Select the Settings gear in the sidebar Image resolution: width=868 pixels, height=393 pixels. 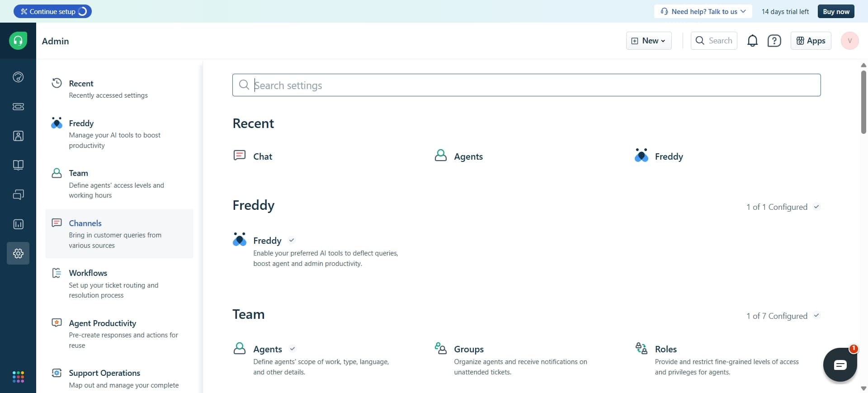[x=18, y=253]
